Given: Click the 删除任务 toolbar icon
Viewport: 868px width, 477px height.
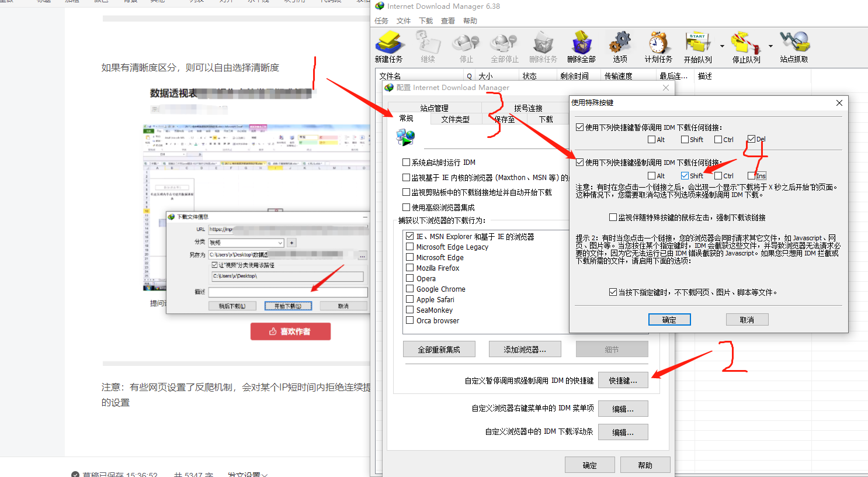Looking at the screenshot, I should [x=543, y=47].
